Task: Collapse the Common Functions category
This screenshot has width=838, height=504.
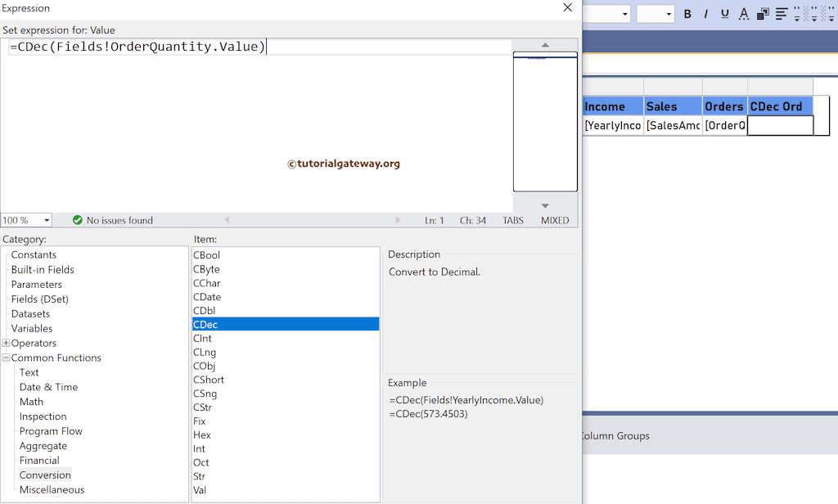Action: [x=7, y=358]
